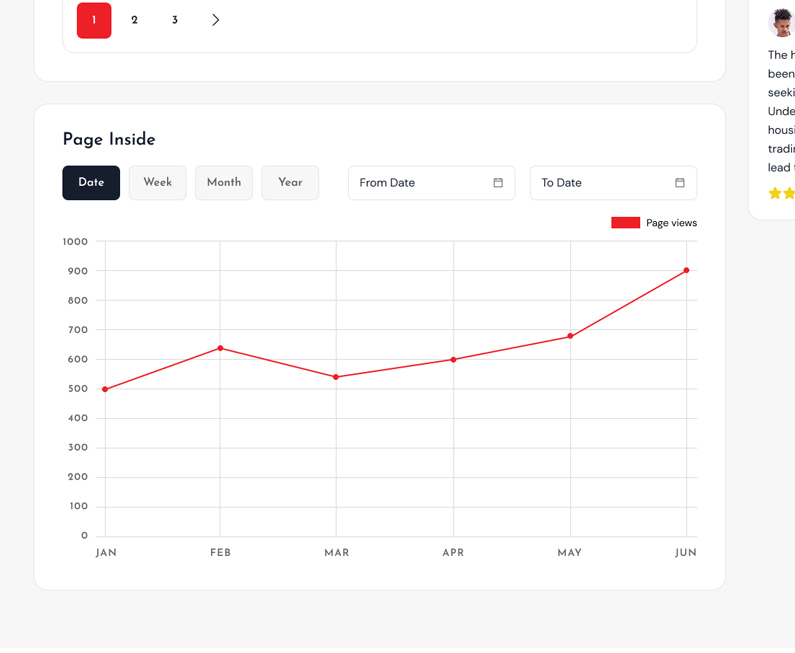This screenshot has width=795, height=653.
Task: Select the FEB data point on the line
Action: coord(220,348)
